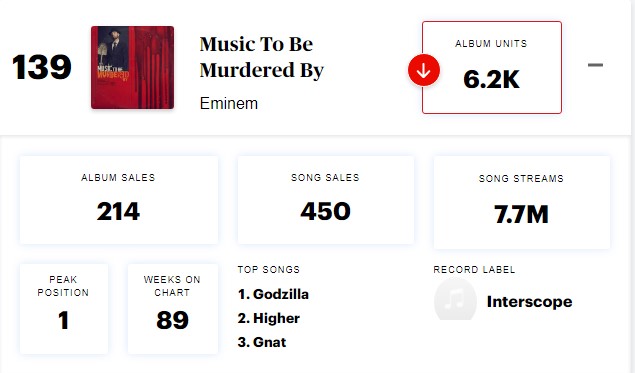
Task: Select the artist name Eminem
Action: coord(229,104)
